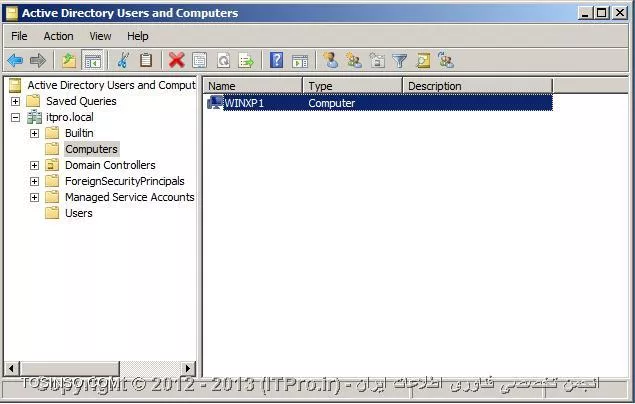Click the itpro.local domain icon
Image resolution: width=635 pixels, height=404 pixels.
click(x=34, y=117)
